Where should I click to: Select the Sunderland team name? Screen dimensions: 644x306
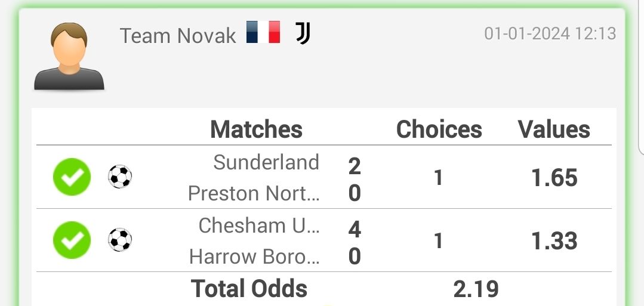pyautogui.click(x=266, y=162)
